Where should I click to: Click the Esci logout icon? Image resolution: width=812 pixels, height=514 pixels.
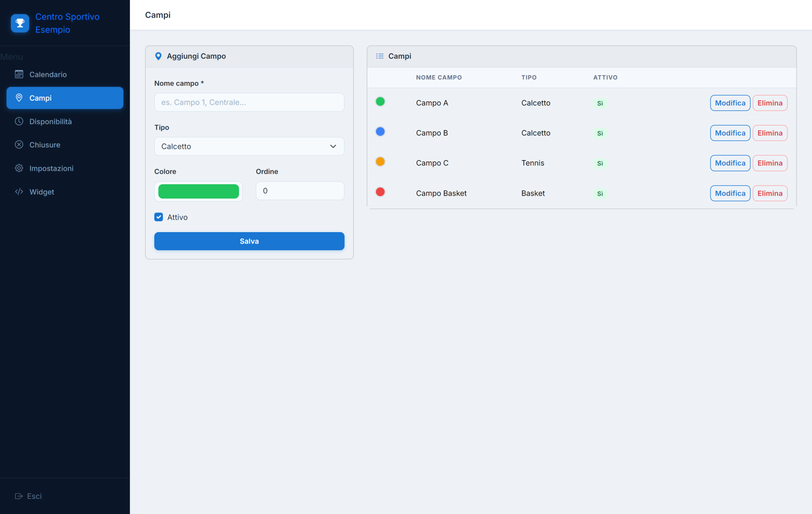click(19, 496)
